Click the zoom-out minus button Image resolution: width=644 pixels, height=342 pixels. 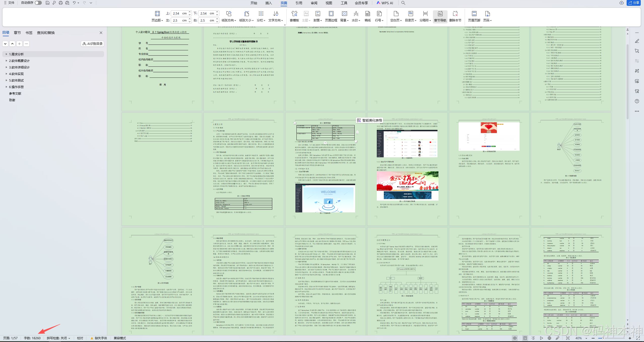coord(593,338)
